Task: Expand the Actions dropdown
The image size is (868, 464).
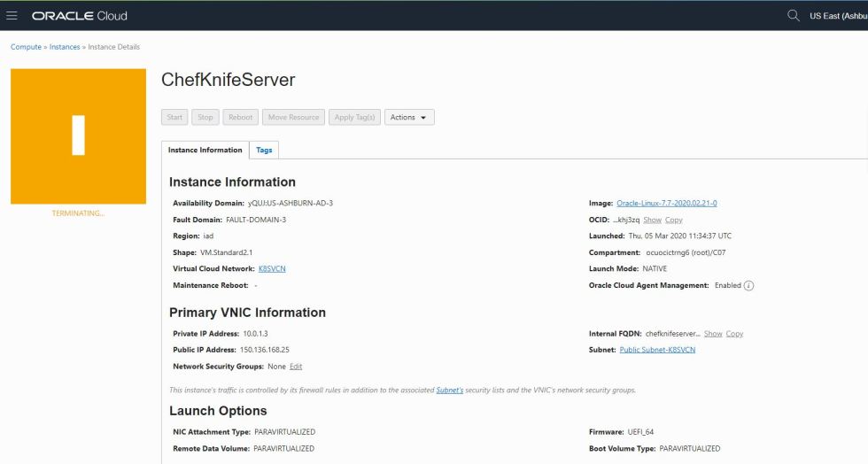Action: (409, 117)
